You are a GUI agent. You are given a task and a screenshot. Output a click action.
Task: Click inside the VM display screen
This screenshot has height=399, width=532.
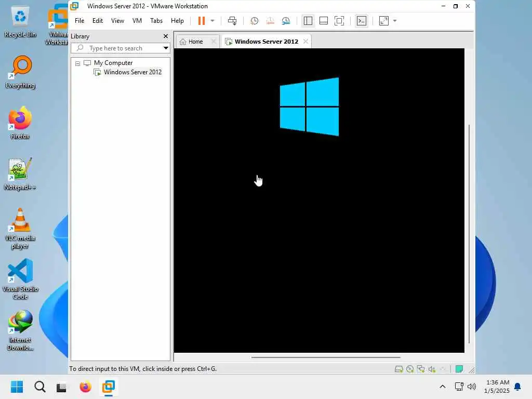(319, 200)
